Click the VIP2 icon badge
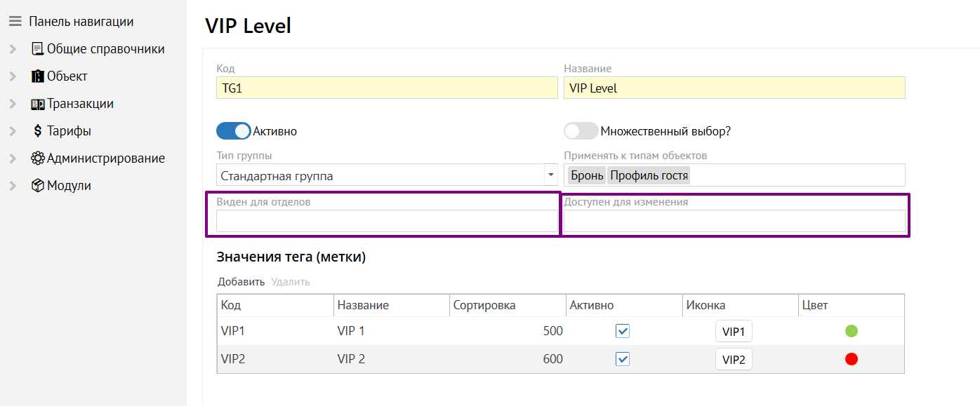 pos(734,360)
